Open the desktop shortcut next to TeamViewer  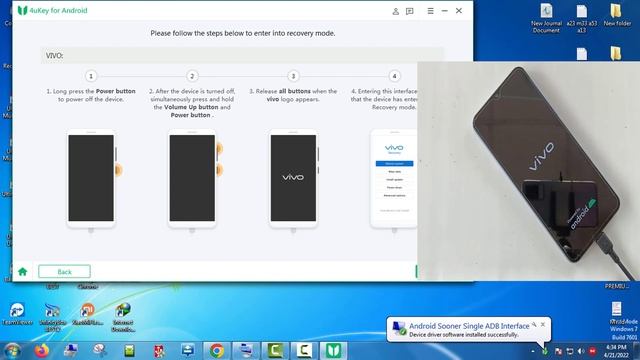click(x=53, y=318)
